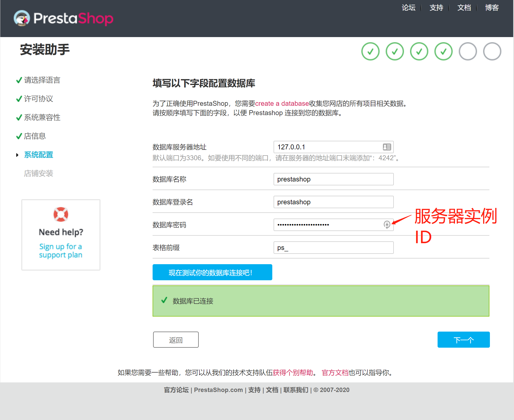
Task: Click the 店铺安装 step label
Action: click(38, 173)
